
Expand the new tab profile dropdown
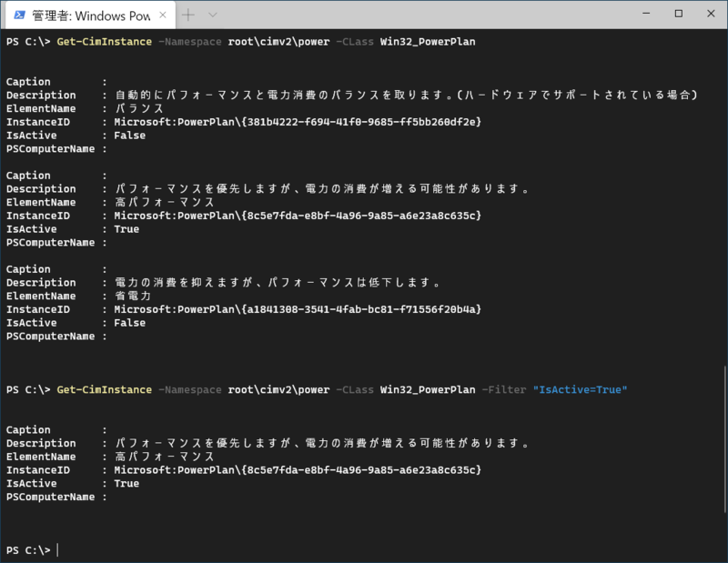point(213,15)
